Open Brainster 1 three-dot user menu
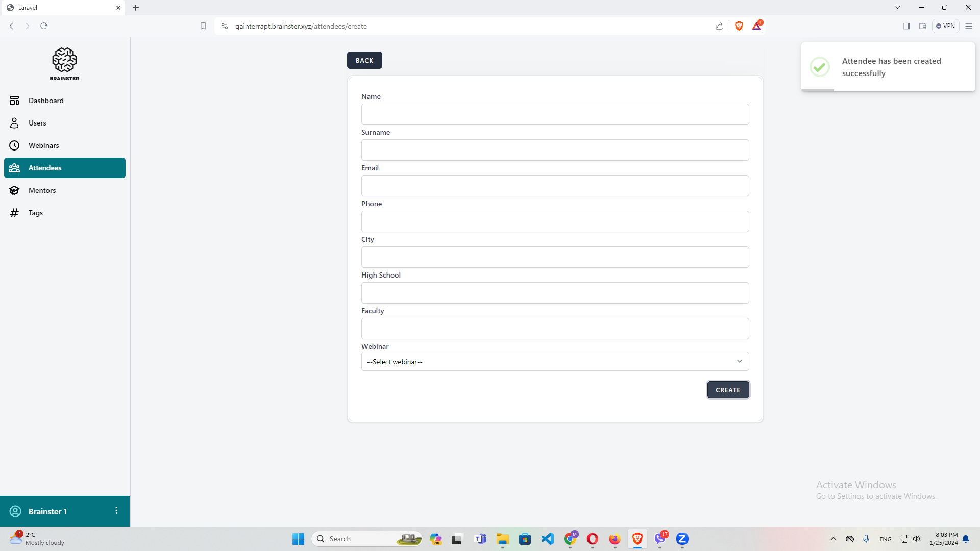The image size is (980, 551). pos(116,511)
